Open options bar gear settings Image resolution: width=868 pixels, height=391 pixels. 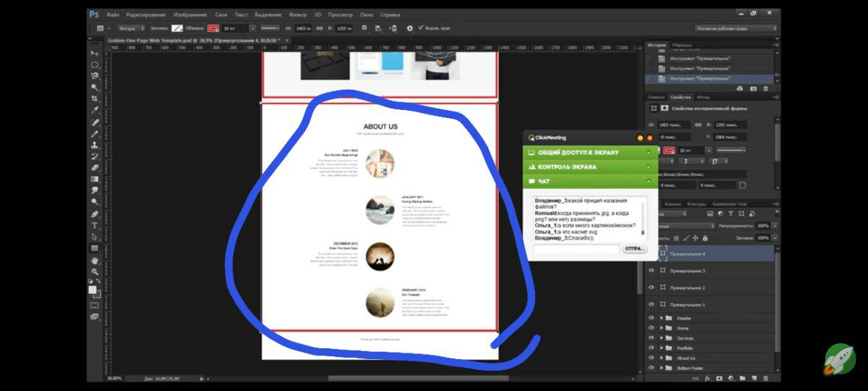409,28
